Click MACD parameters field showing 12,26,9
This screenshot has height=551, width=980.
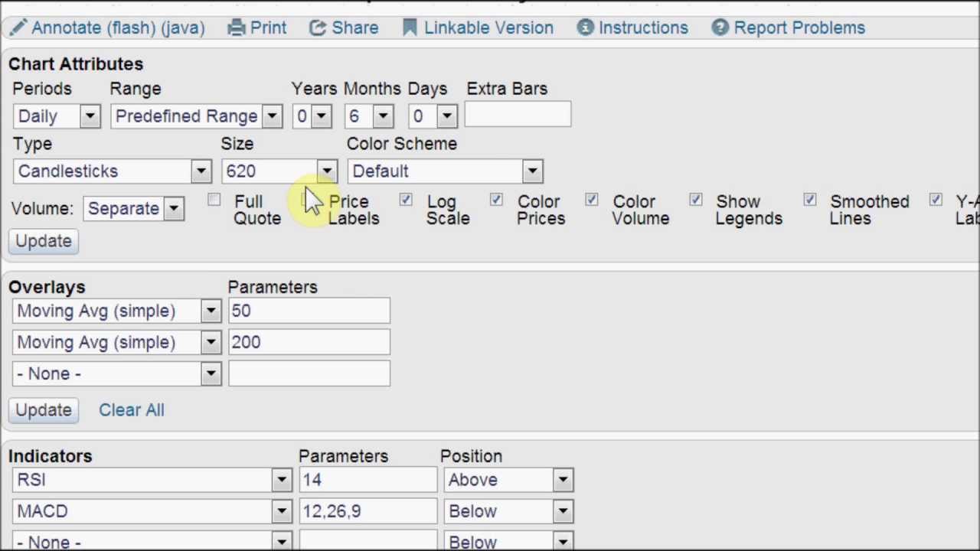[x=368, y=511]
